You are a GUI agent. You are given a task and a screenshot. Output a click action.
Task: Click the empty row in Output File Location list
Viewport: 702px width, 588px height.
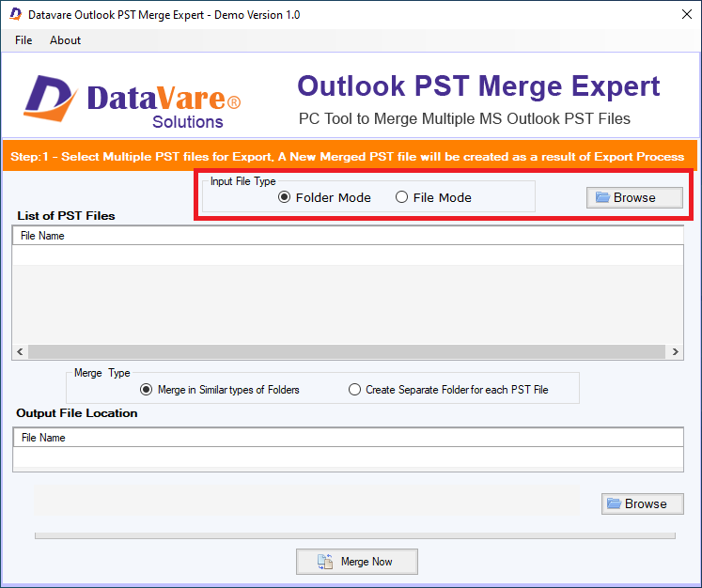[x=348, y=457]
